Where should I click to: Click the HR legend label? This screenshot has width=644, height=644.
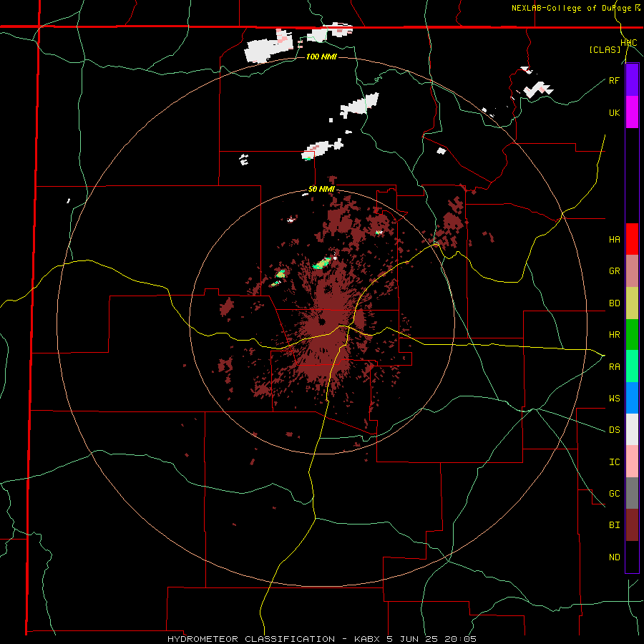coord(614,335)
